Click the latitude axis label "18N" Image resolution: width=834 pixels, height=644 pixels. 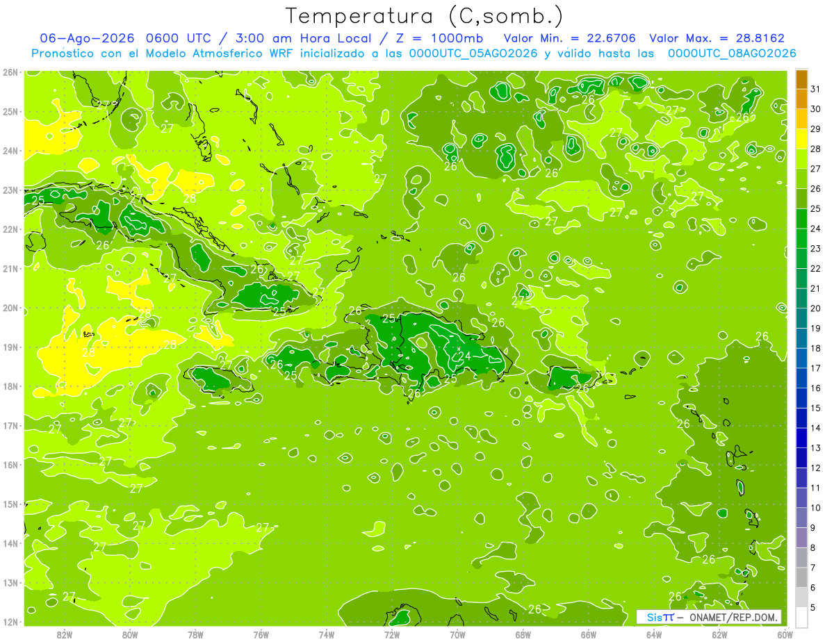[x=10, y=386]
